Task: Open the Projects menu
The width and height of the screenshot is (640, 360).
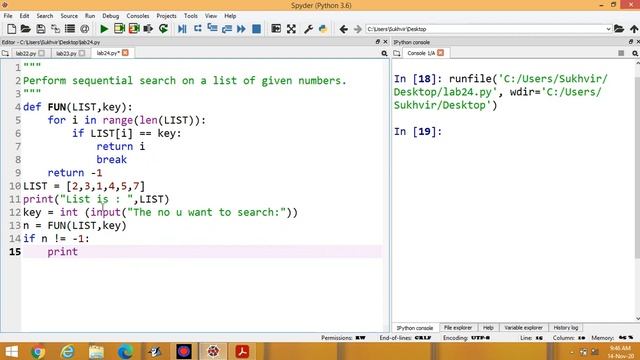Action: (166, 16)
